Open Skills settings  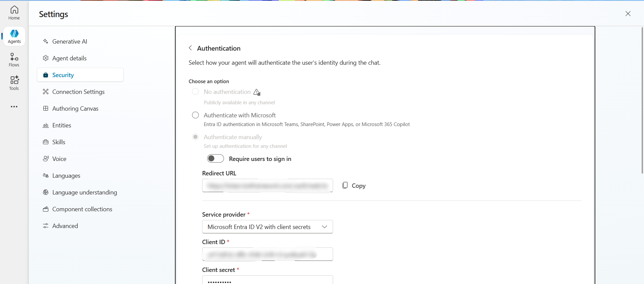pos(80,142)
